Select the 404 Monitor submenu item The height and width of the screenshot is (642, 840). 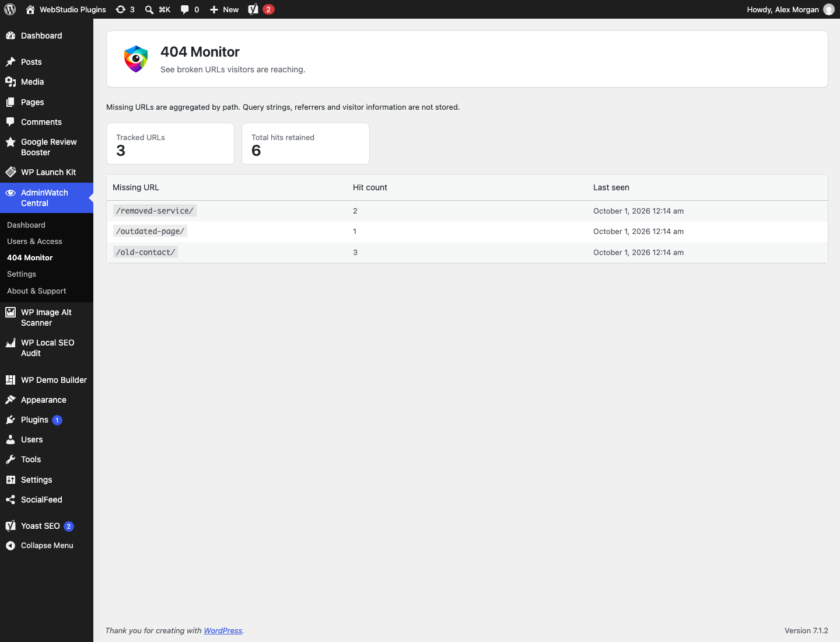30,257
